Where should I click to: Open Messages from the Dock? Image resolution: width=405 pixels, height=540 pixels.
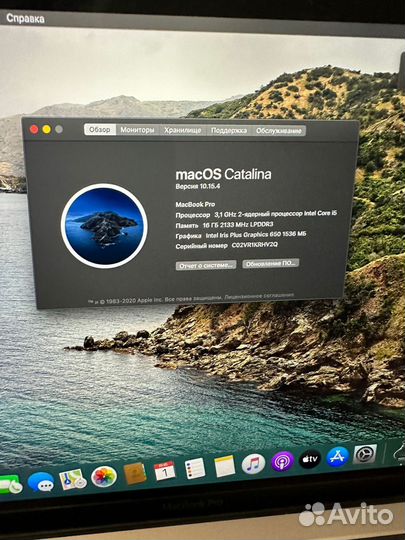(x=41, y=482)
